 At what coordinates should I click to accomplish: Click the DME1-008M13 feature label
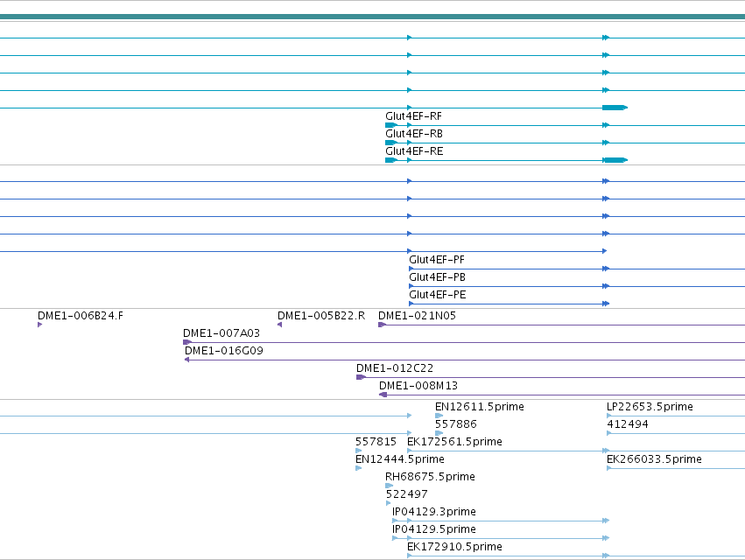coord(418,386)
